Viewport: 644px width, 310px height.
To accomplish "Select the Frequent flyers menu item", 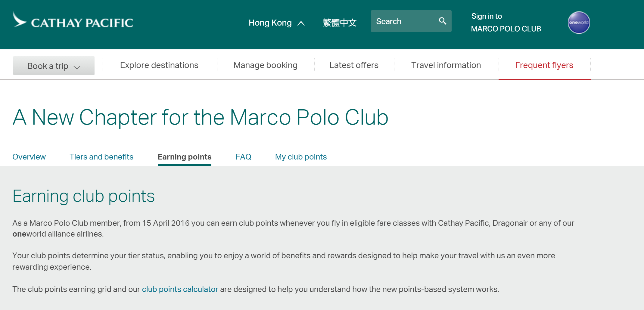I will pyautogui.click(x=544, y=65).
